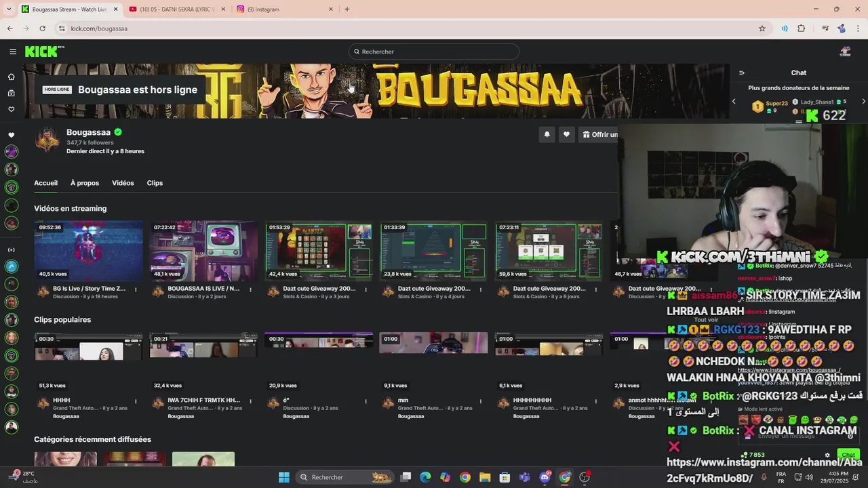Screen dimensions: 868x488
Task: Open options for 59,6 k vues Giveaway video
Action: pyautogui.click(x=596, y=289)
